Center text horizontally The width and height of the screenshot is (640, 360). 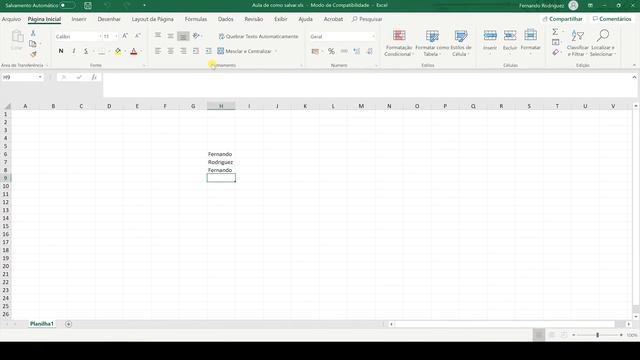[x=171, y=51]
